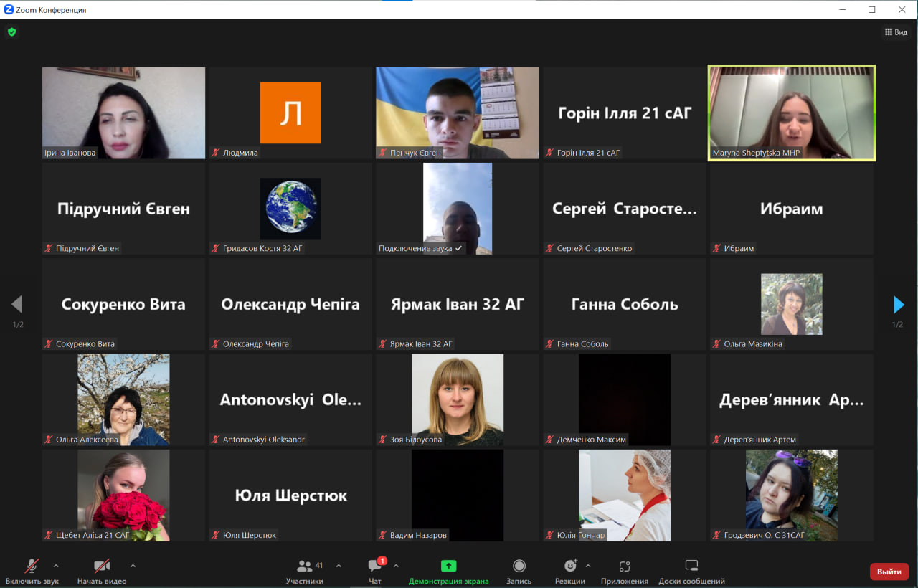Start camera with Начать видео
Screen dimensions: 918x588
point(102,572)
